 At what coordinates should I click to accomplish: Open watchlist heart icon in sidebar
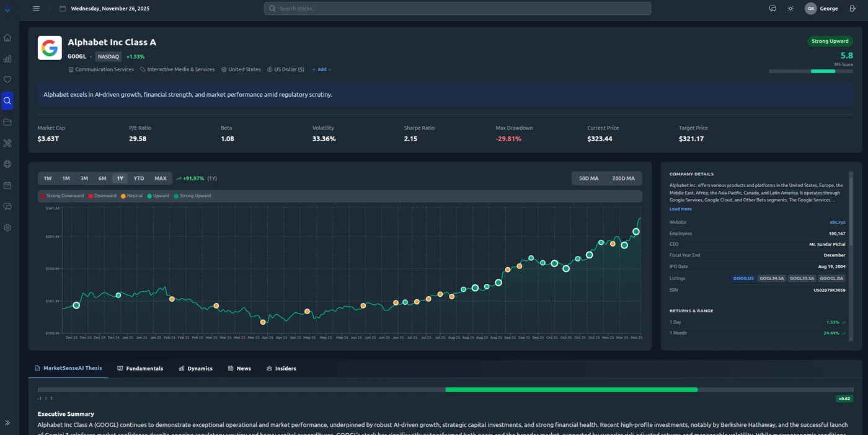[x=7, y=80]
